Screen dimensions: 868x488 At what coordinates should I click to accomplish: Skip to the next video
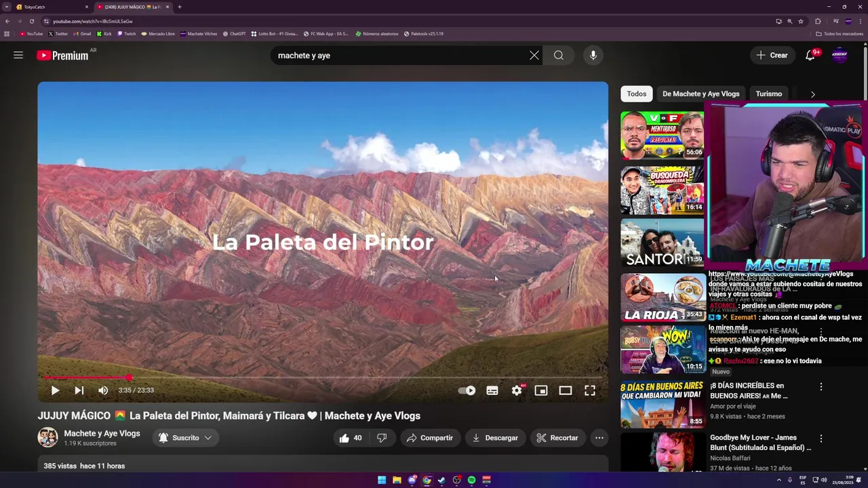pyautogui.click(x=79, y=390)
